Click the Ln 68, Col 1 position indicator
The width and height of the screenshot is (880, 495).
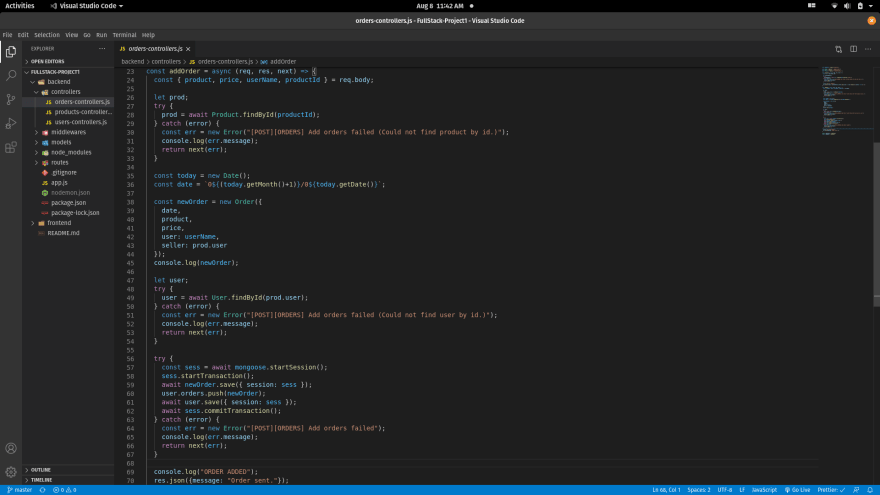click(666, 490)
